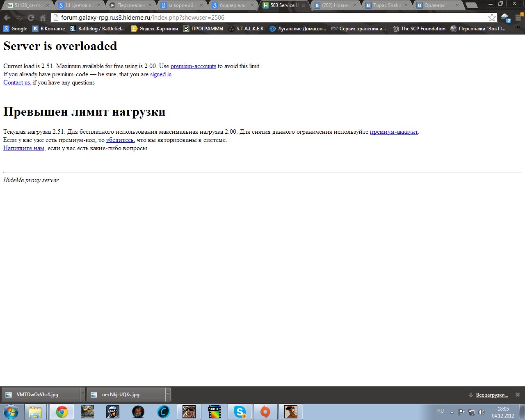Viewport: 525px width, 420px height.
Task: Click the Chrome icon in the taskbar
Action: [x=62, y=412]
